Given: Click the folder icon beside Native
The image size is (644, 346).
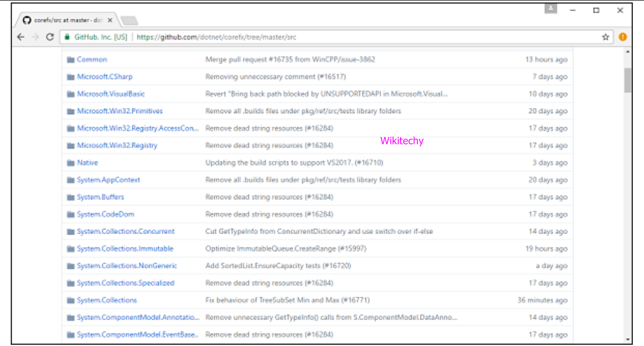Looking at the screenshot, I should point(70,163).
